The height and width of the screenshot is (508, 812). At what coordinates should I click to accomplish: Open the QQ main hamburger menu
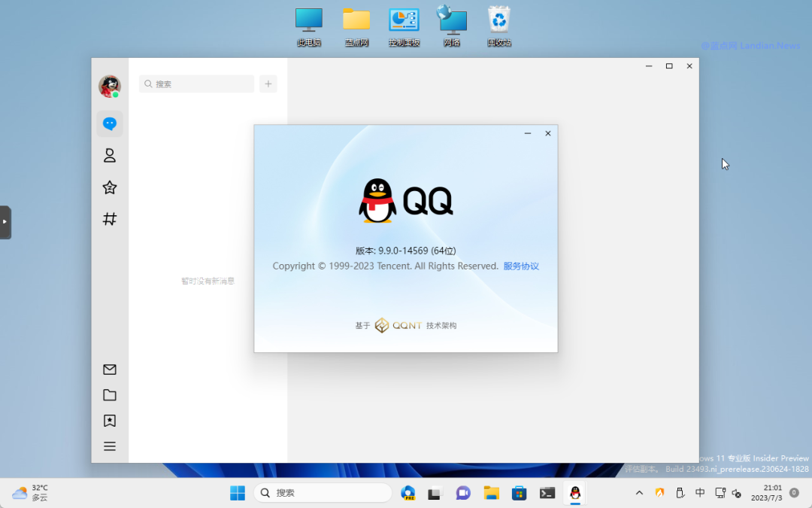[109, 446]
